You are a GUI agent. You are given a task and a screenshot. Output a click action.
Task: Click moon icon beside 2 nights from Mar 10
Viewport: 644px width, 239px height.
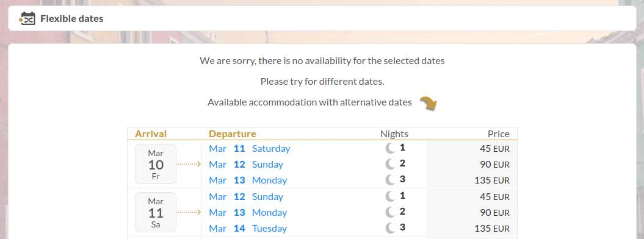coord(390,165)
